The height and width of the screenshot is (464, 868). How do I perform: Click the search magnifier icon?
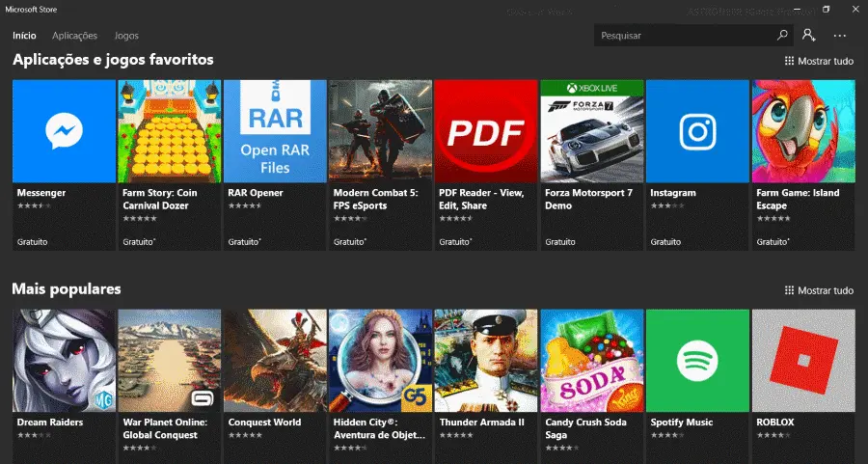[782, 36]
